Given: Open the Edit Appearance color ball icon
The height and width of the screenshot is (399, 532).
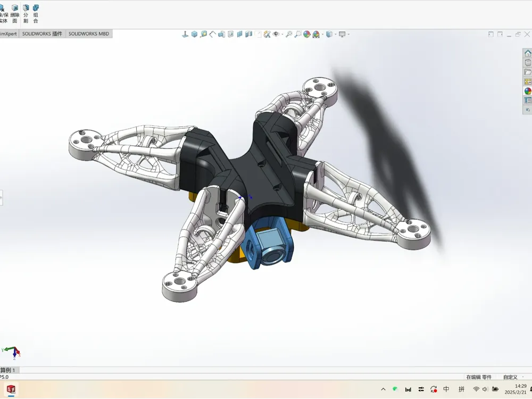Looking at the screenshot, I should pos(307,34).
